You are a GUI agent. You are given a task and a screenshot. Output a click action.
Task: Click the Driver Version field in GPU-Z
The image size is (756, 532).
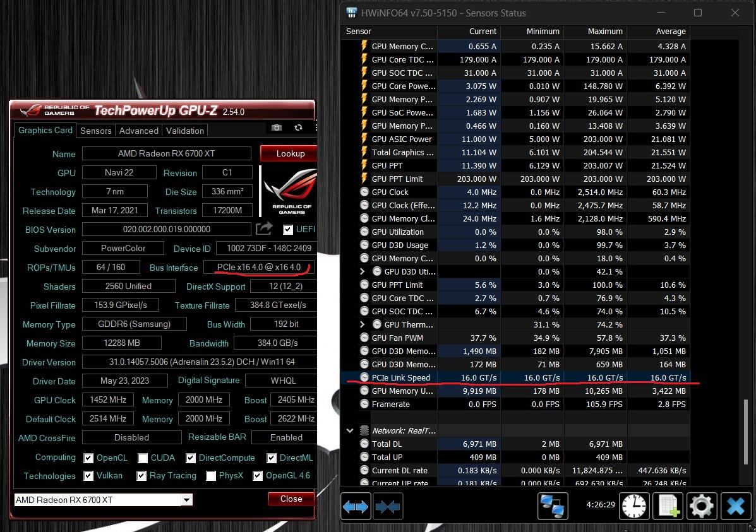tap(200, 362)
